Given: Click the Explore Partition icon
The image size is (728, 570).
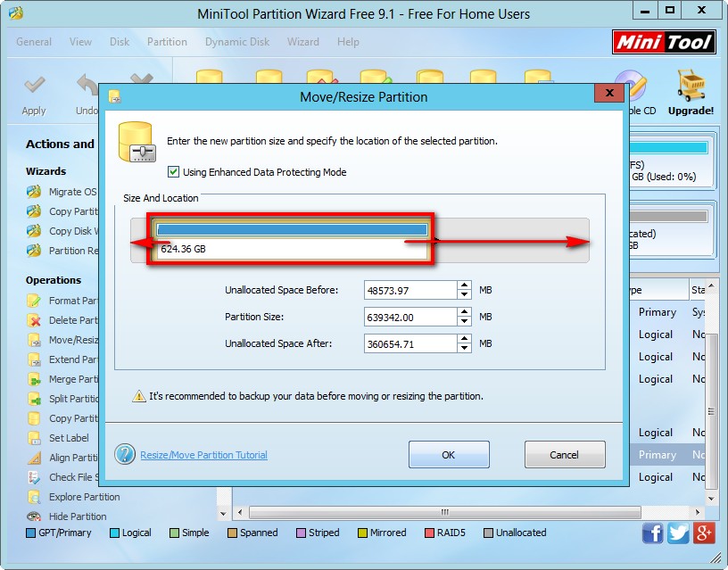Looking at the screenshot, I should tap(34, 497).
